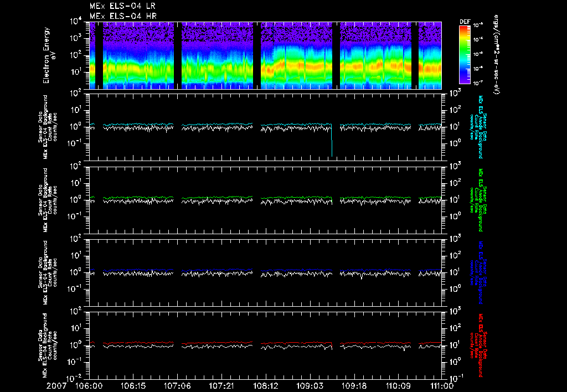Select the "109:18" time axis label
The image size is (567, 392).
[354, 386]
